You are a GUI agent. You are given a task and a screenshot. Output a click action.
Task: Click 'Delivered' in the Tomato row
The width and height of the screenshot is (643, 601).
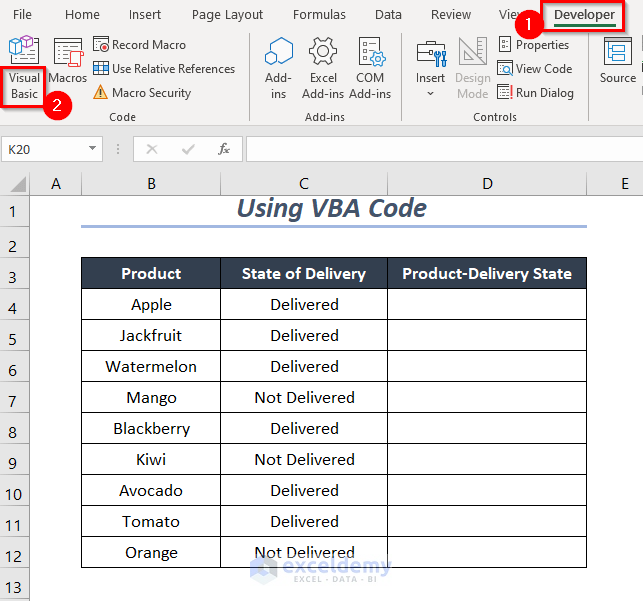[x=304, y=521]
